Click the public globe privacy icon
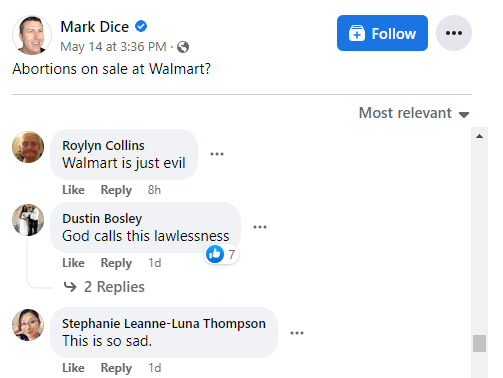This screenshot has height=378, width=503. (x=183, y=47)
